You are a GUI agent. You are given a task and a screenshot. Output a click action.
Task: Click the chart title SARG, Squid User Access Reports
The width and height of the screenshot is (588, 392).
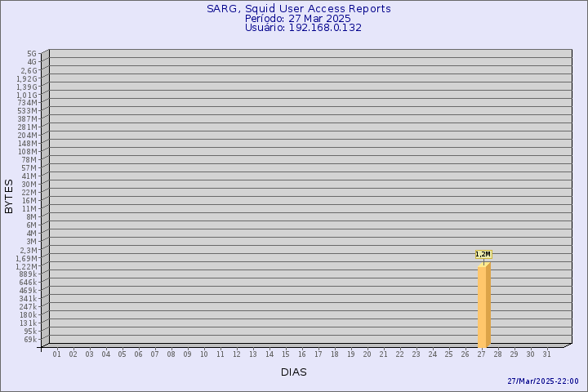[x=299, y=9]
